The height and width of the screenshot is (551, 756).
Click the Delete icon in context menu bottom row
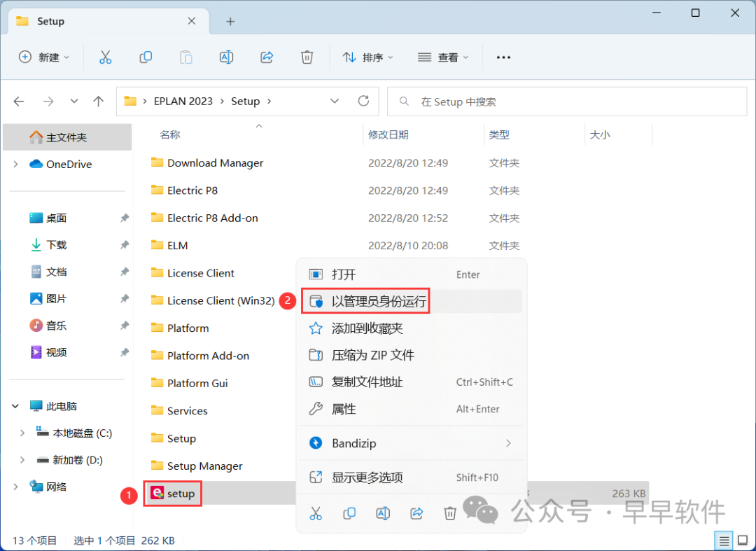450,514
